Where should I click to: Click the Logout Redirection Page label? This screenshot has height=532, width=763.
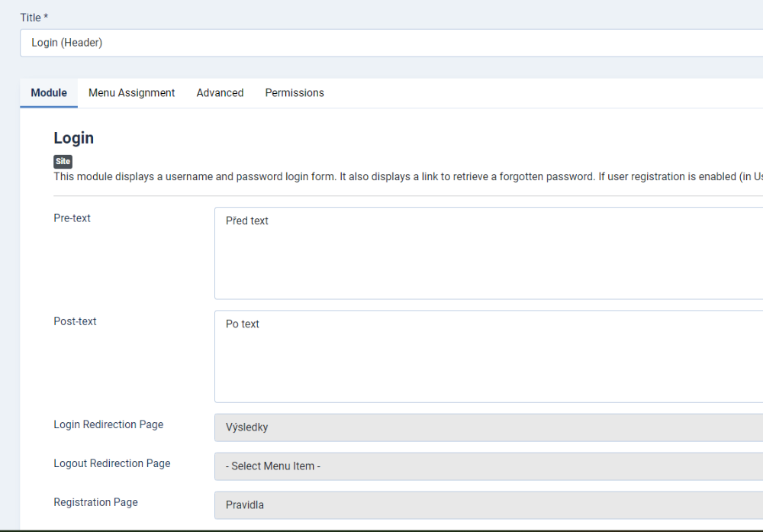point(112,463)
